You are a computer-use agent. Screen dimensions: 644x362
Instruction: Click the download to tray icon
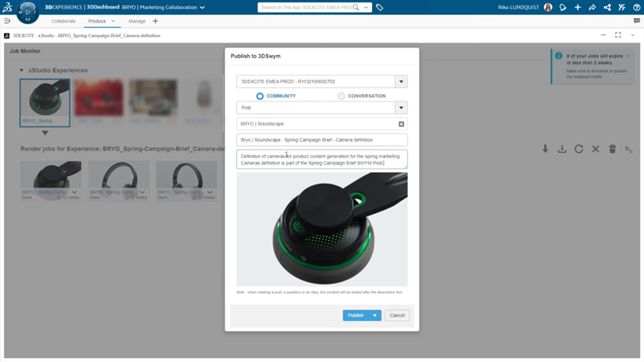[562, 149]
